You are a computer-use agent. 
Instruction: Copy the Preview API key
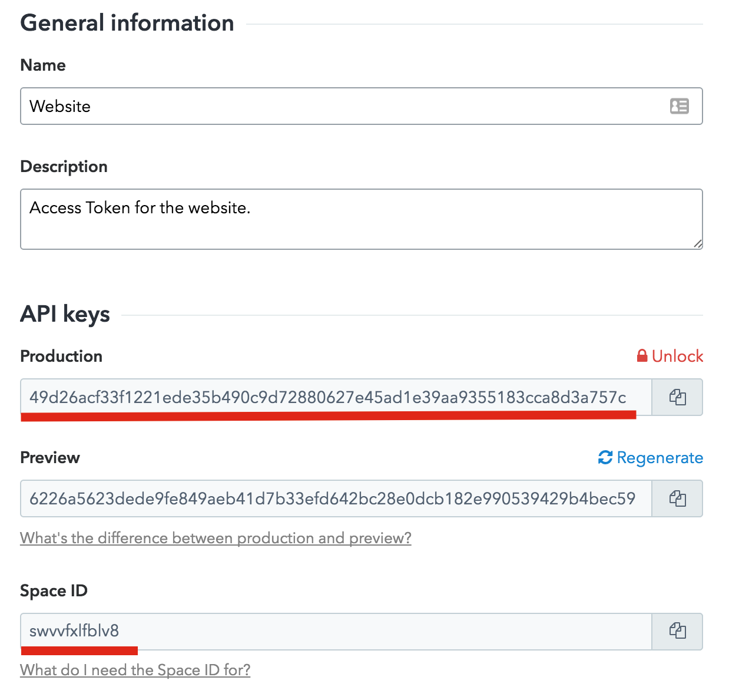[677, 498]
